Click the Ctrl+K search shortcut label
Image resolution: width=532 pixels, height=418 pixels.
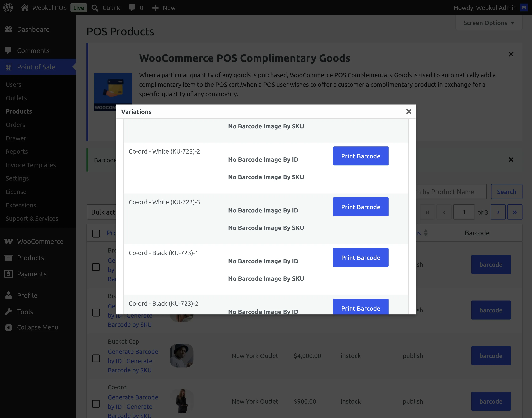click(111, 8)
